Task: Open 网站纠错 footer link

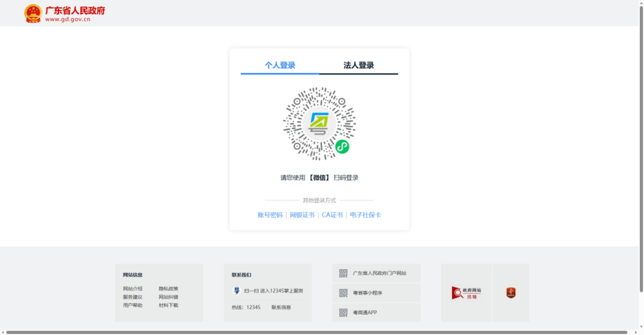Action: pyautogui.click(x=168, y=297)
